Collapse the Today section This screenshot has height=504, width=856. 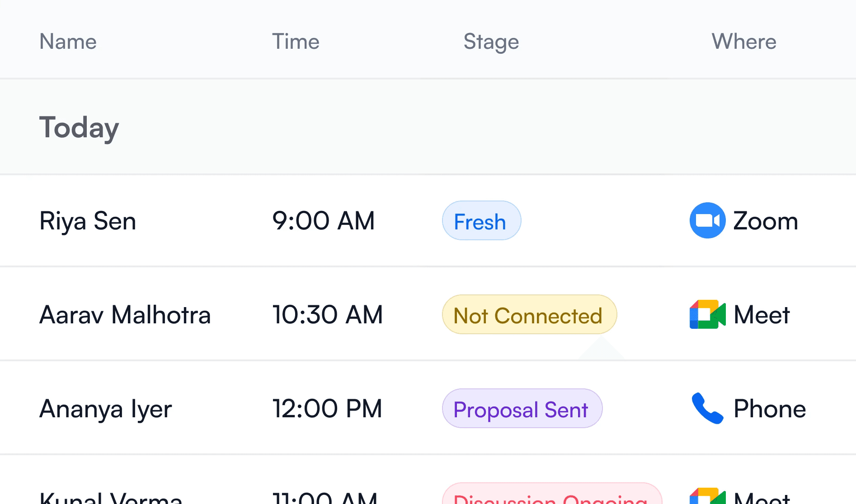79,127
